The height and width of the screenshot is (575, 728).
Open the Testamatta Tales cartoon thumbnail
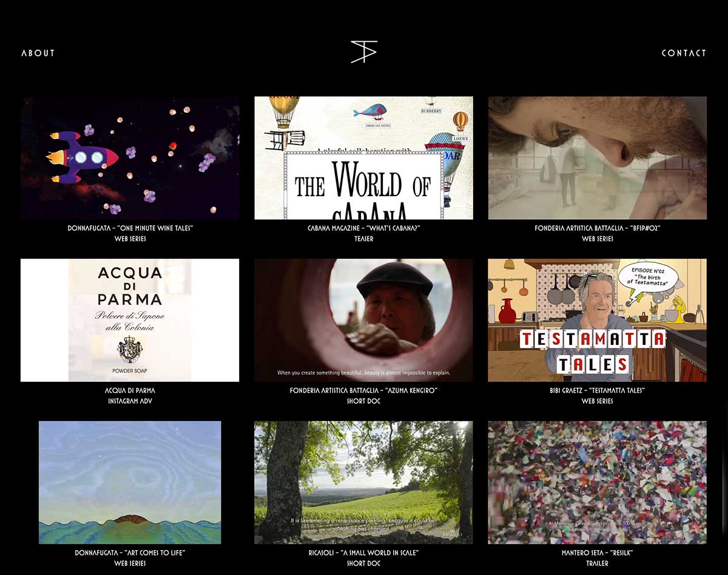597,320
